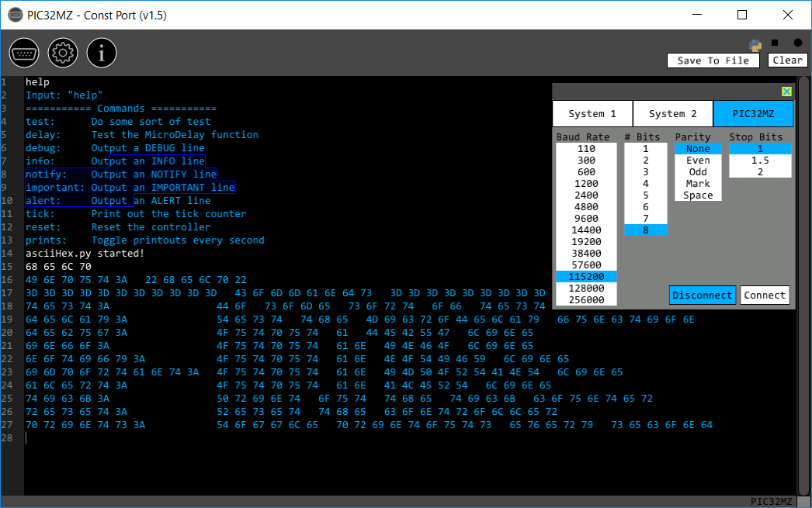
Task: Close the port settings panel with yellow X
Action: (786, 92)
